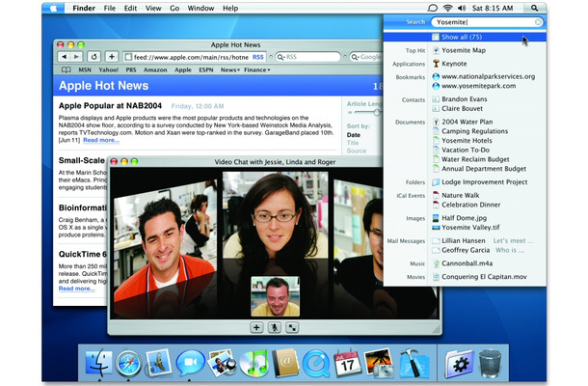Image resolution: width=588 pixels, height=386 pixels.
Task: Click Safari's add bookmark plus button
Action: coord(112,57)
